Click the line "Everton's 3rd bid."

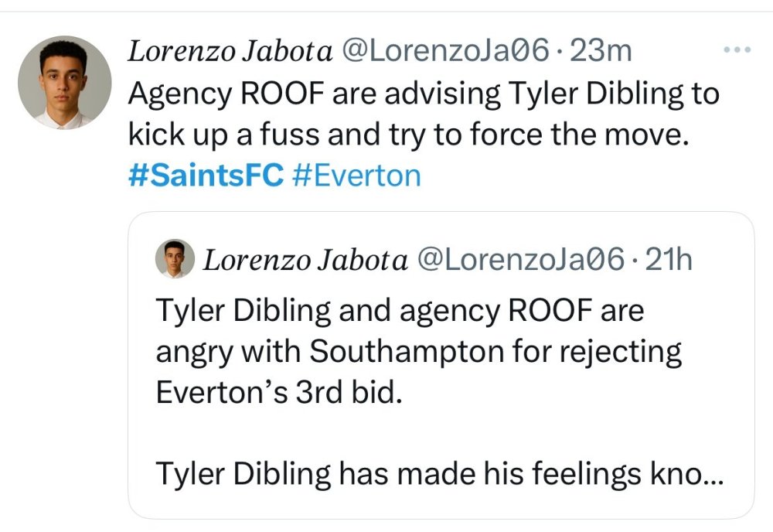tap(279, 392)
